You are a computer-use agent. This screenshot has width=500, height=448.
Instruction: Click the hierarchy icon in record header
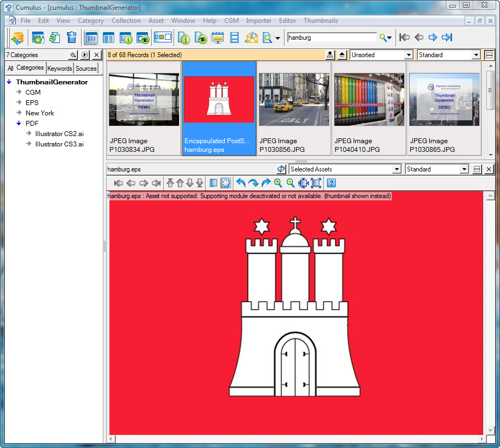point(330,55)
